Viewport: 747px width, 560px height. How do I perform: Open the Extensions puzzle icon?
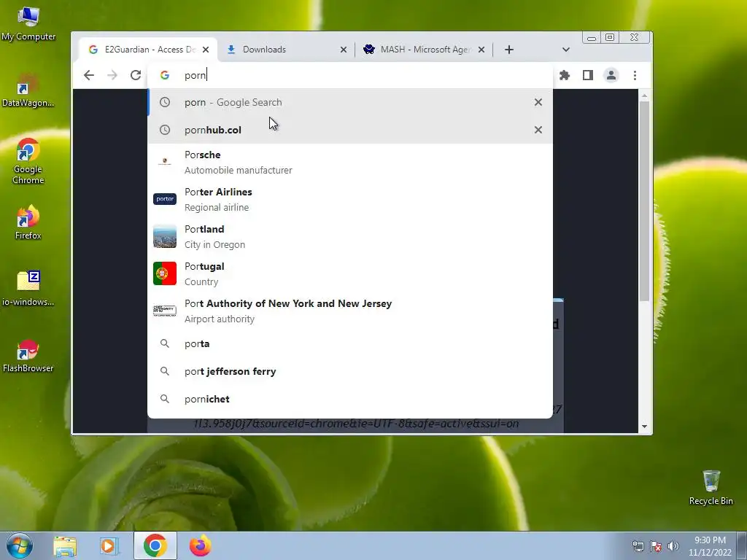pos(565,75)
